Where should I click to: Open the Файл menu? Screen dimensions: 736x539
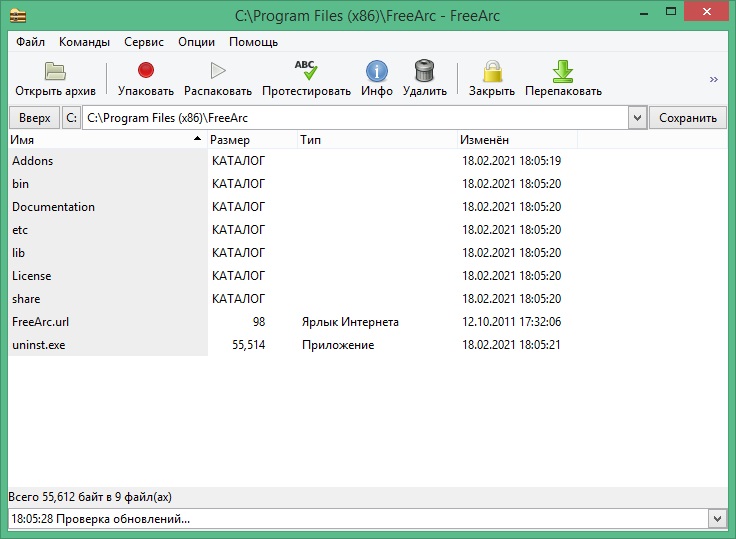(x=31, y=42)
